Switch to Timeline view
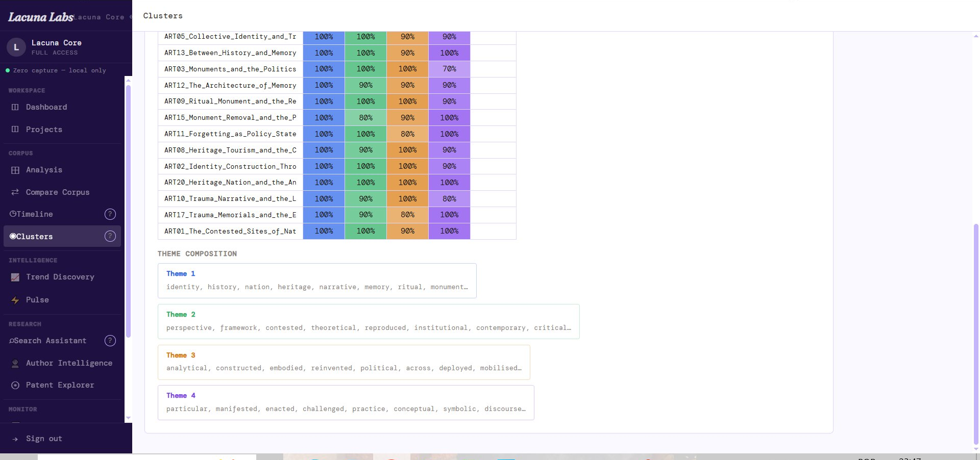This screenshot has height=460, width=980. (x=62, y=214)
